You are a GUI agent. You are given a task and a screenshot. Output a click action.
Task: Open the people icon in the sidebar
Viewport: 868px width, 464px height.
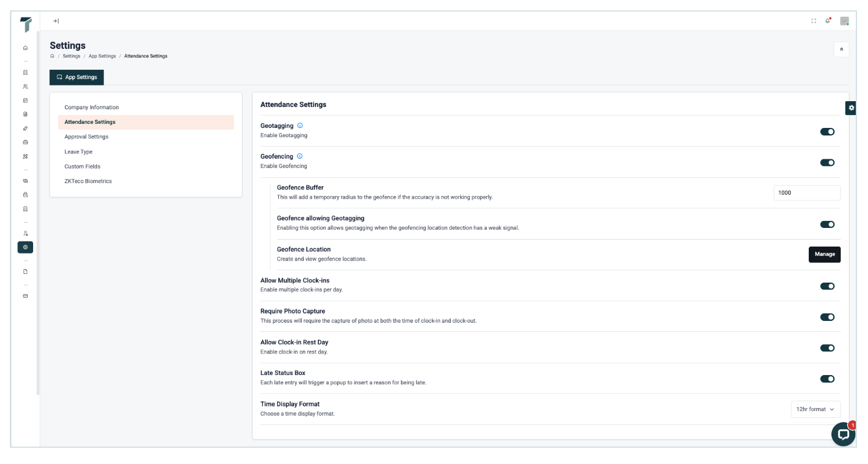(25, 87)
